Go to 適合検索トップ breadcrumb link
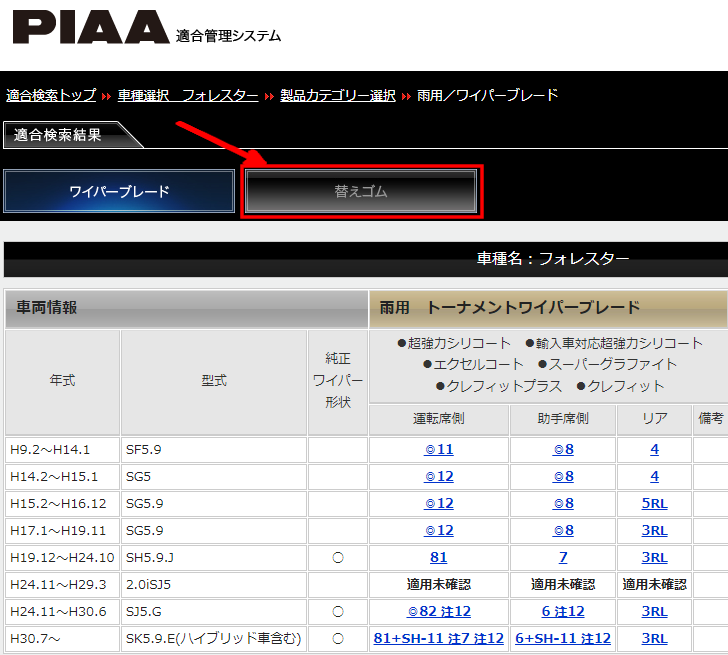The width and height of the screenshot is (728, 655). 51,96
